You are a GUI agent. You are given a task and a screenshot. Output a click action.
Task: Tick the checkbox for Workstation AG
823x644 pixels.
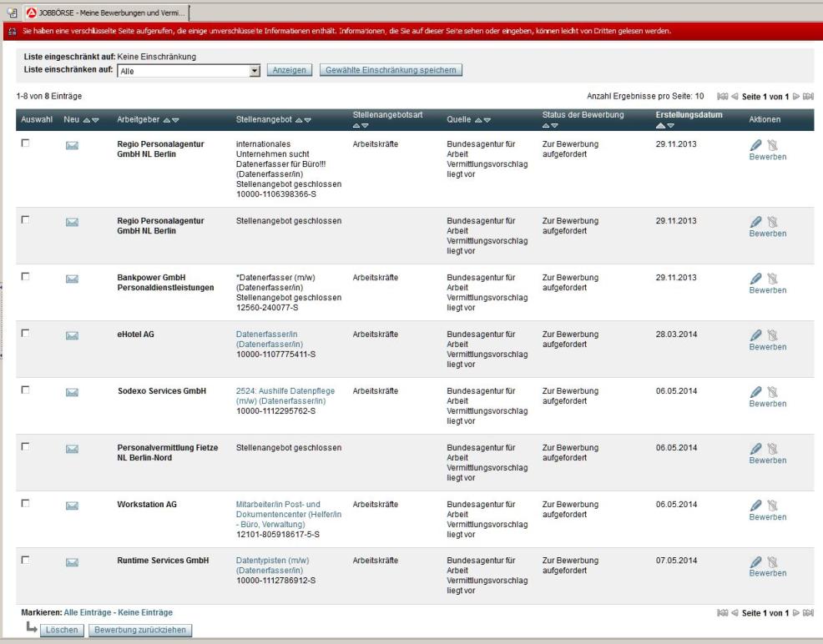(25, 504)
